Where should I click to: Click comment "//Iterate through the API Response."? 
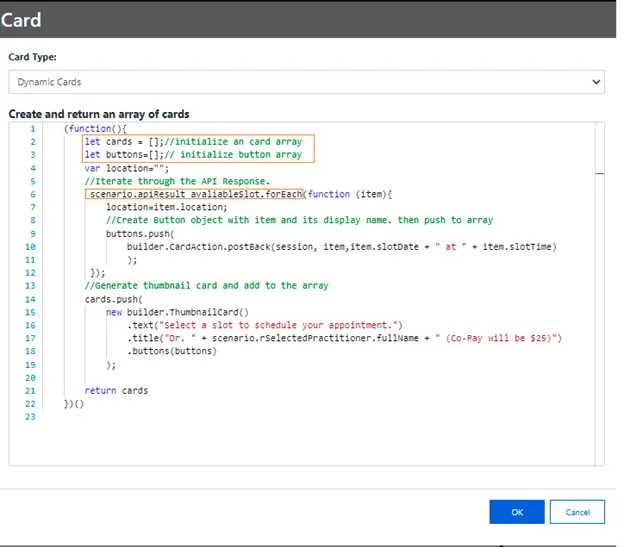(x=177, y=181)
